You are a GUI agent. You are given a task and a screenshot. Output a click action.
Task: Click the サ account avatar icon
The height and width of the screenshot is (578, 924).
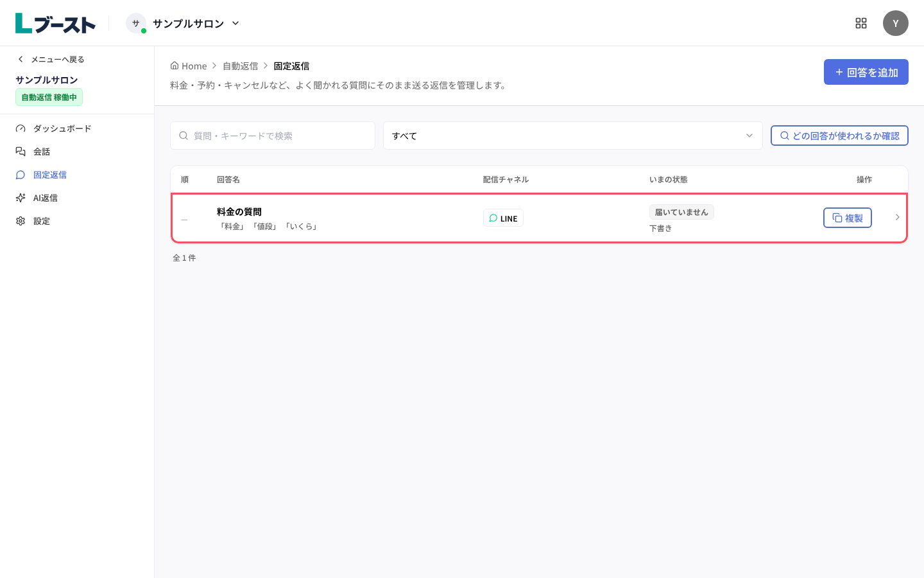click(x=136, y=23)
